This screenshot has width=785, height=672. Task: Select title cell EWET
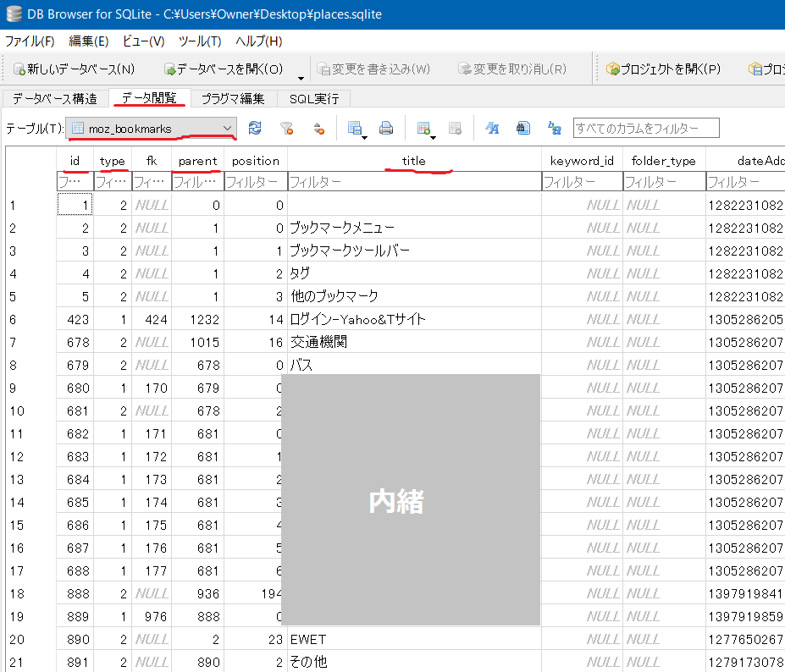[x=415, y=640]
